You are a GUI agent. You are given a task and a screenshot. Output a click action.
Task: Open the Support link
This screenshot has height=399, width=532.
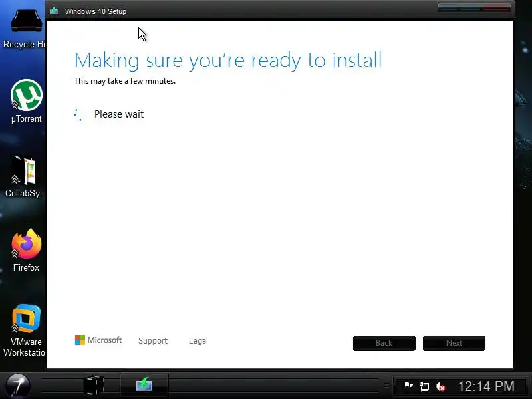[153, 340]
